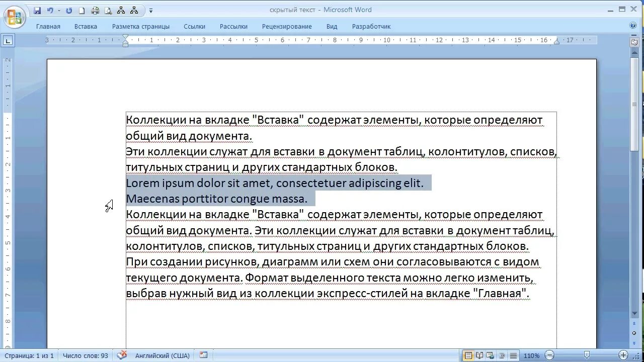This screenshot has height=362, width=644.
Task: Send document to quick print
Action: coord(95,10)
